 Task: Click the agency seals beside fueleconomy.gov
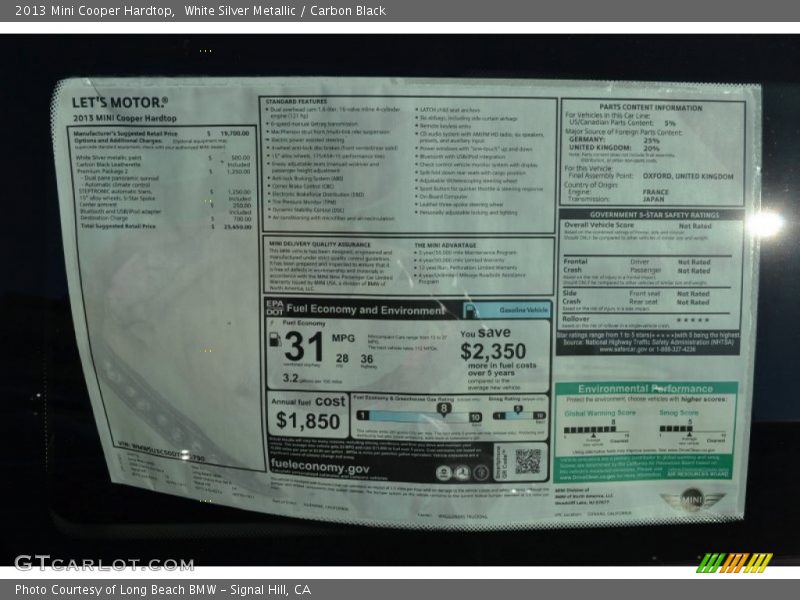(x=462, y=473)
